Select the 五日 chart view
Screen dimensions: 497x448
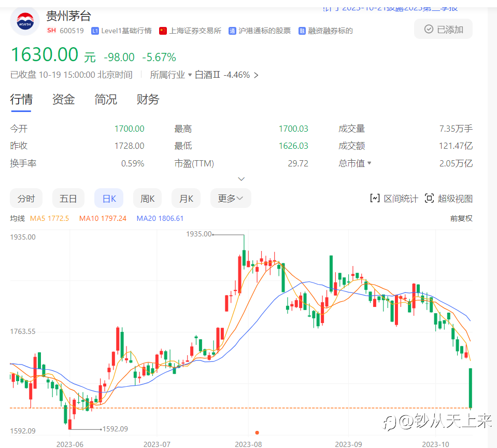[68, 199]
